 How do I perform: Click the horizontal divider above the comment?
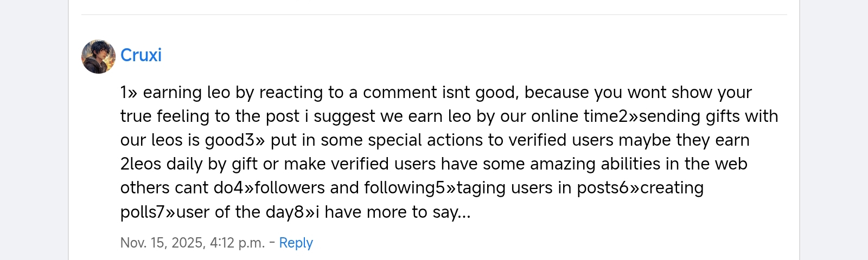coord(434,15)
